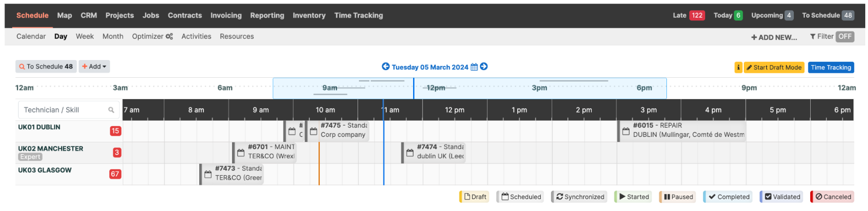Click the yellow info icon button

[738, 67]
